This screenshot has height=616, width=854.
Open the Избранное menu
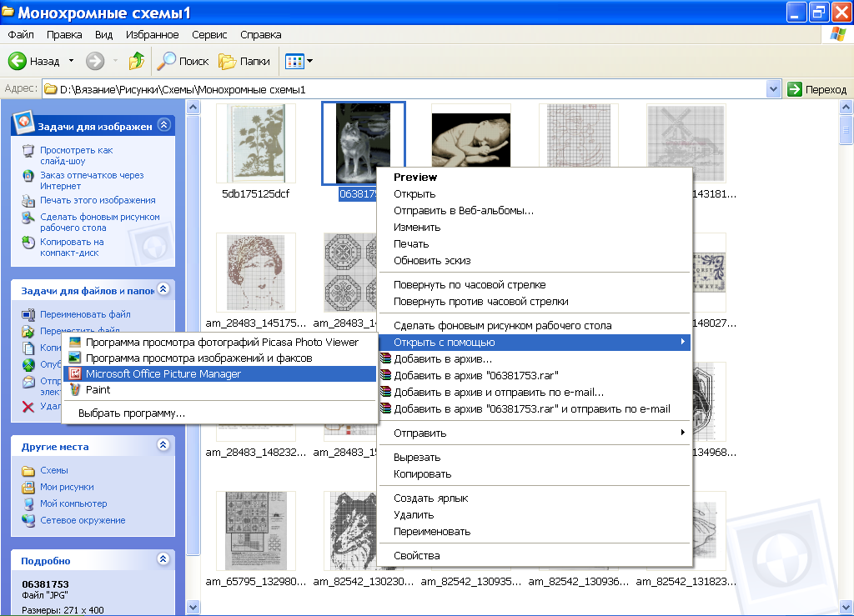point(153,34)
